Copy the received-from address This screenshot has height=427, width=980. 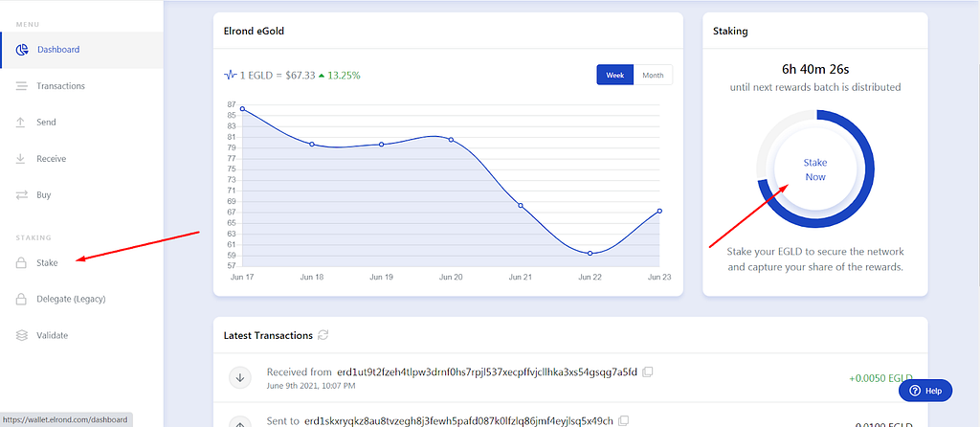coord(648,372)
